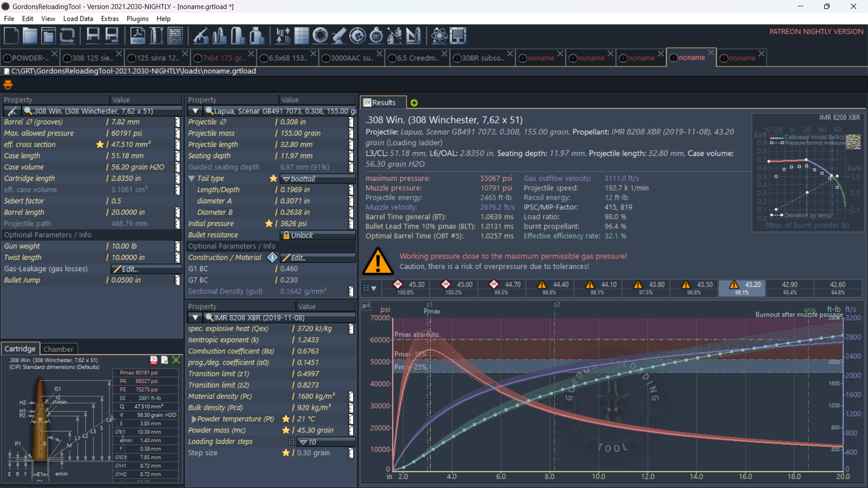Viewport: 868px width, 488px height.
Task: Click the Export PDF toolbar icon
Action: pyautogui.click(x=137, y=35)
